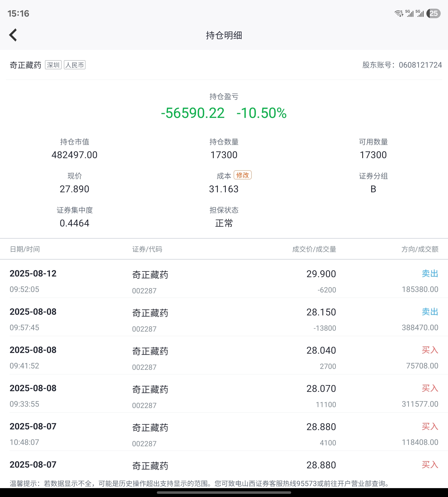Tap the stock name 奇正藏药 in header
This screenshot has height=497, width=448.
[x=25, y=65]
